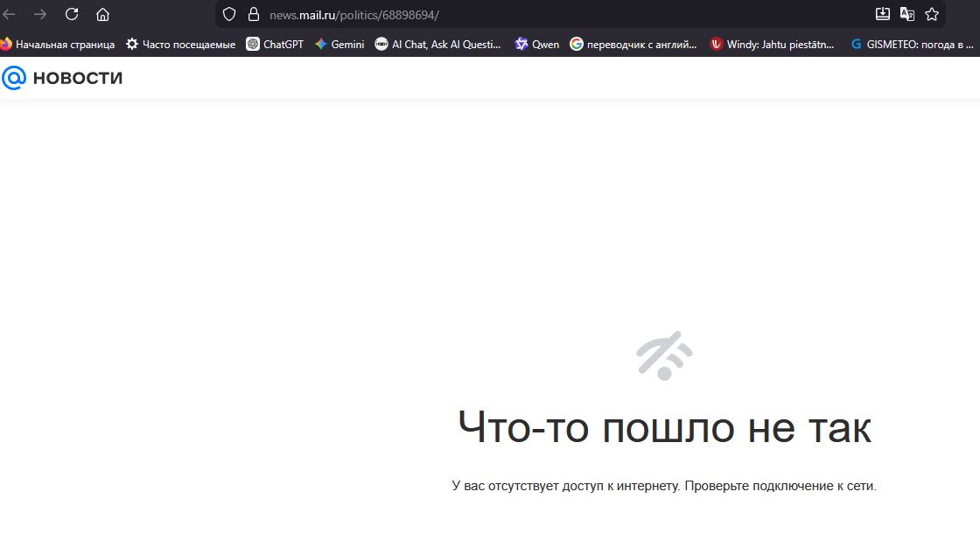Open the AI Chat, Ask AI bookmark

tap(437, 45)
